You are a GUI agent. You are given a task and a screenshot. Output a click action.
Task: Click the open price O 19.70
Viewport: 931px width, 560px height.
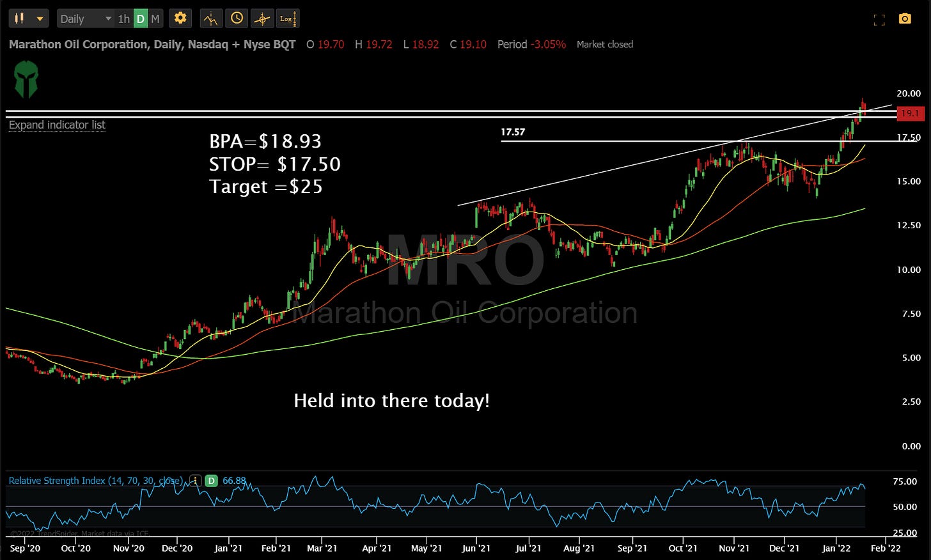click(x=325, y=44)
